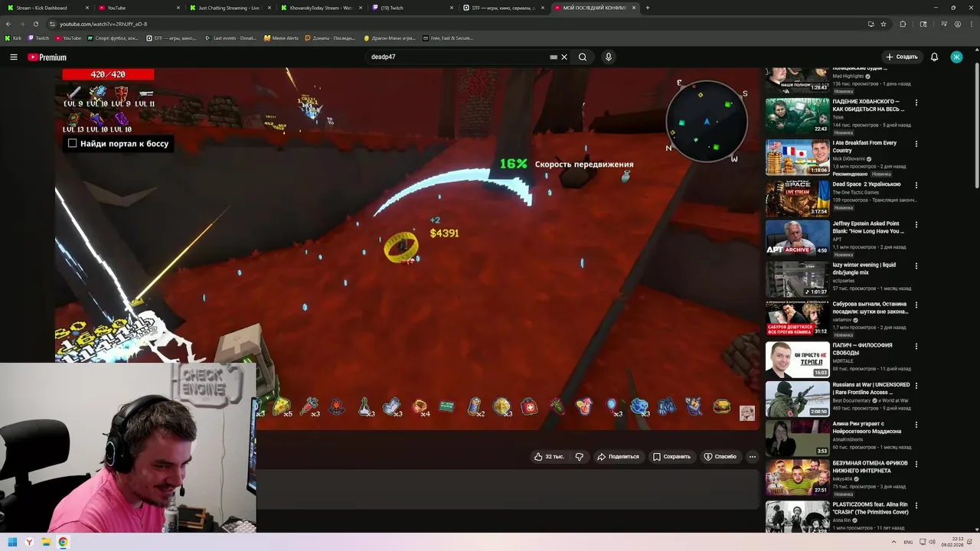Switch to the YouTube browser tab

(x=138, y=8)
